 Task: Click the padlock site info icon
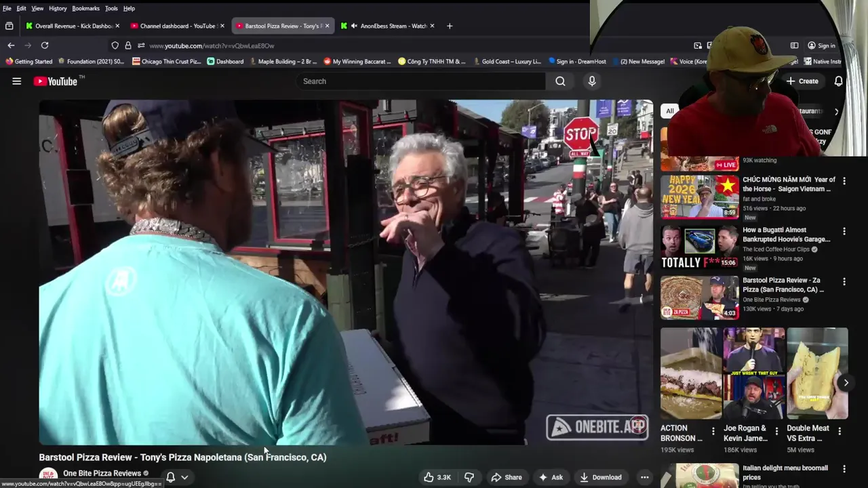(x=128, y=45)
